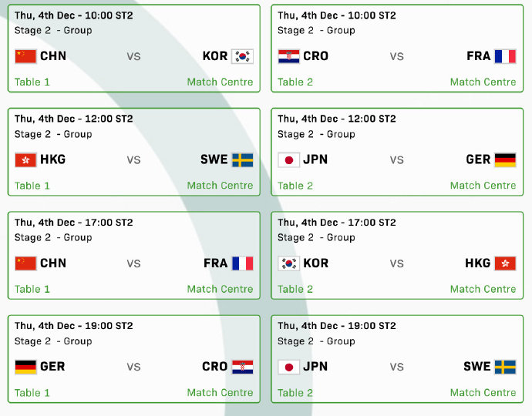This screenshot has width=532, height=416.
Task: Select Table 2 link in JPN vs SWE card
Action: [295, 392]
